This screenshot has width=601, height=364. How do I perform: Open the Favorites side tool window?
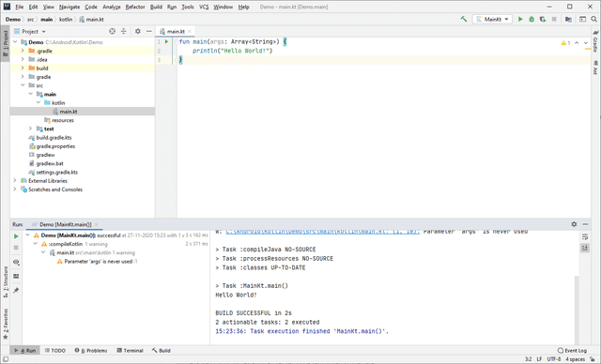pos(6,324)
